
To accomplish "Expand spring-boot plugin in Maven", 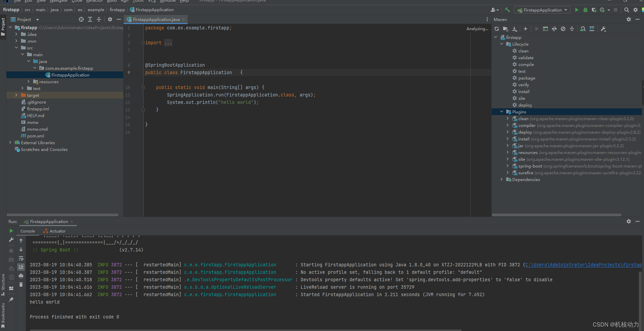I will point(508,166).
